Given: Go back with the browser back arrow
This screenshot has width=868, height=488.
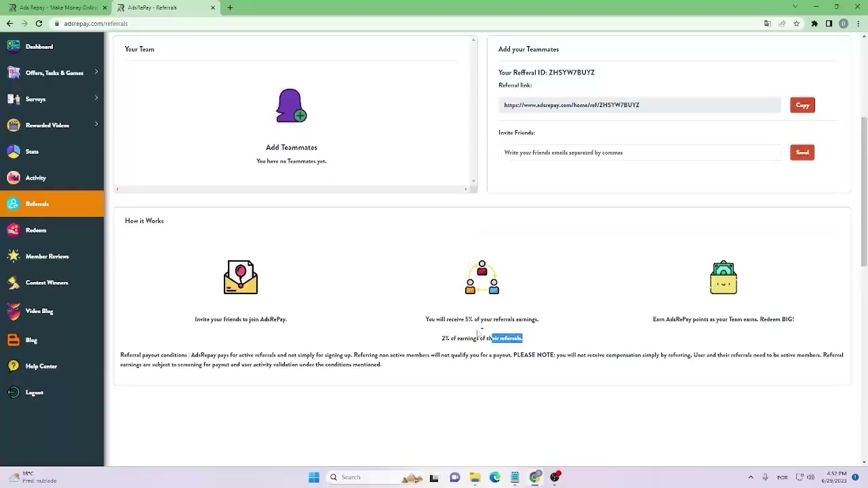Looking at the screenshot, I should [9, 23].
